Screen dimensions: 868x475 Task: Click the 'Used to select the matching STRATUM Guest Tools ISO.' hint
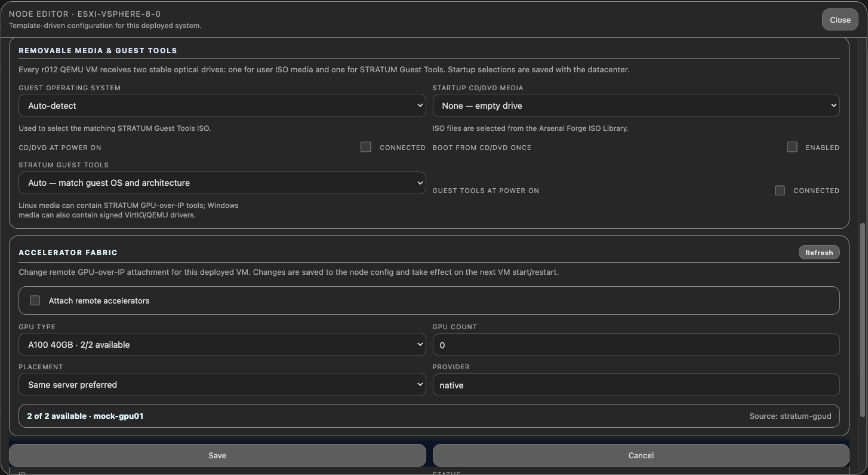coord(115,128)
